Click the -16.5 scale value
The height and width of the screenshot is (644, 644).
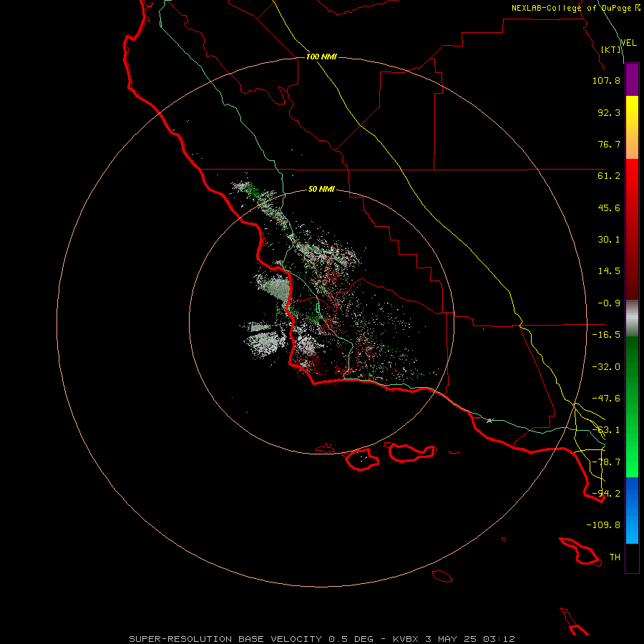coord(606,335)
